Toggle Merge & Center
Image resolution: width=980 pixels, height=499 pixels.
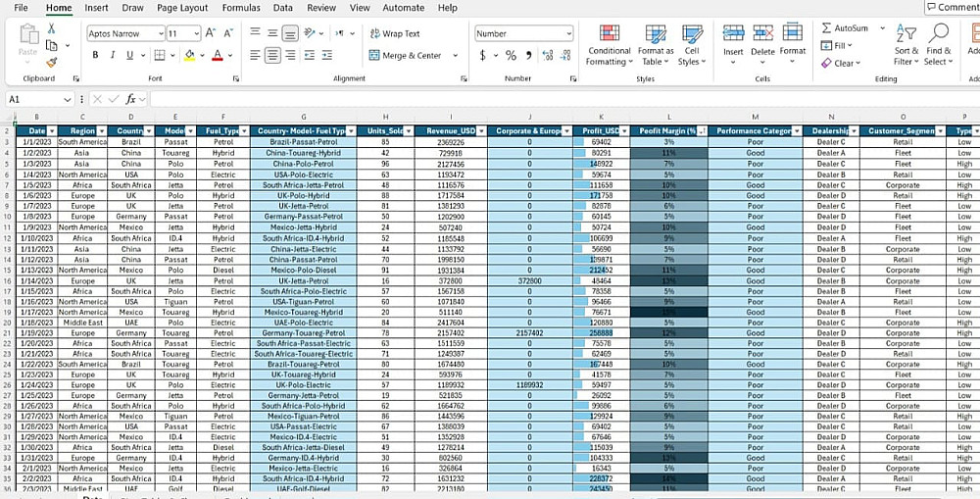(x=405, y=55)
